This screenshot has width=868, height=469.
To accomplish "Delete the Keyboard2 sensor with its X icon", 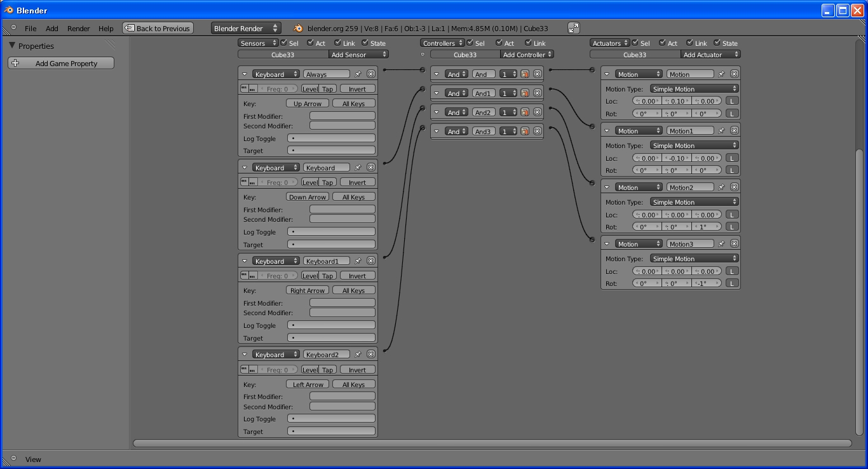I will [x=370, y=354].
